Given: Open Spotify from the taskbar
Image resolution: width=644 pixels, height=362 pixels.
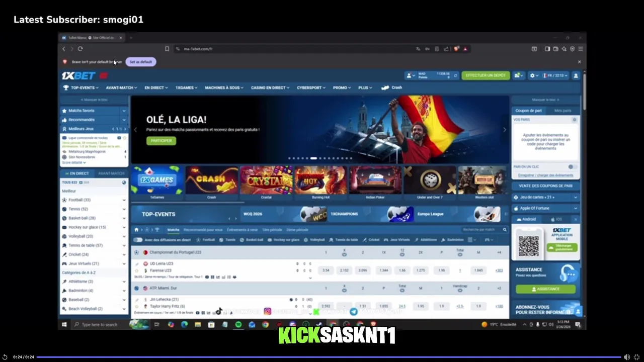Looking at the screenshot, I should click(x=238, y=324).
